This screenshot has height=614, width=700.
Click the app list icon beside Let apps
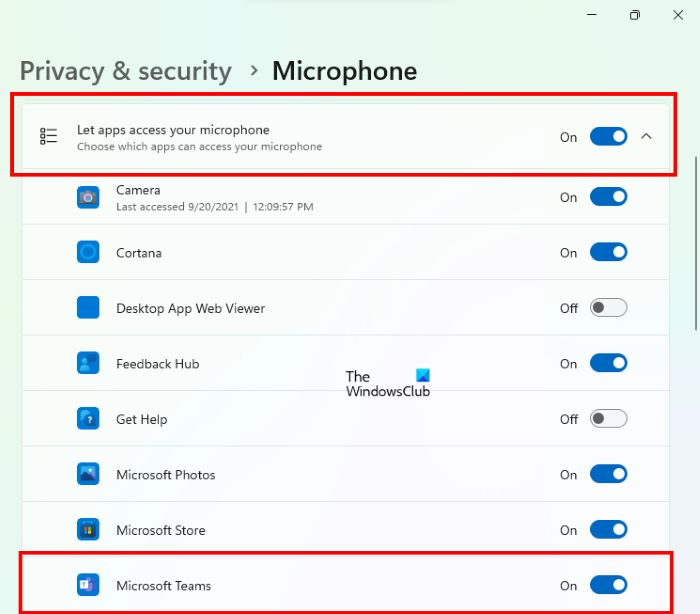[x=49, y=137]
